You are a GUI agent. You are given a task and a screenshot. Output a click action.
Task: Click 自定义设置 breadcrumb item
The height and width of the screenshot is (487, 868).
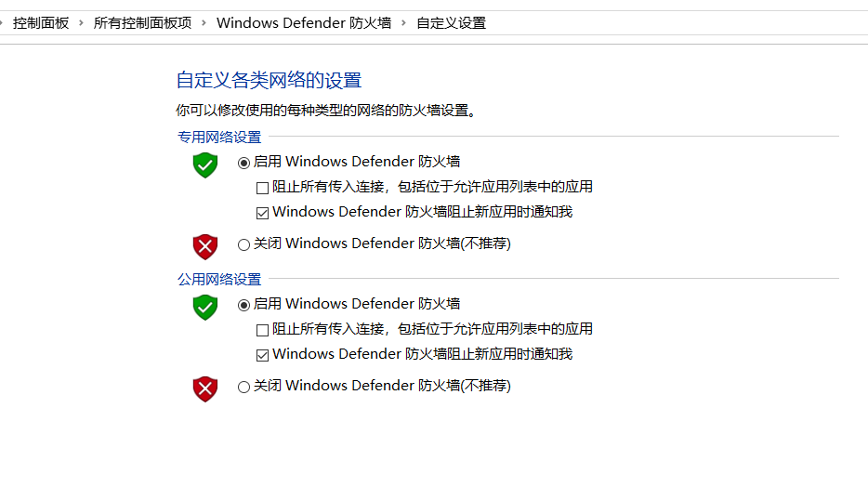451,22
